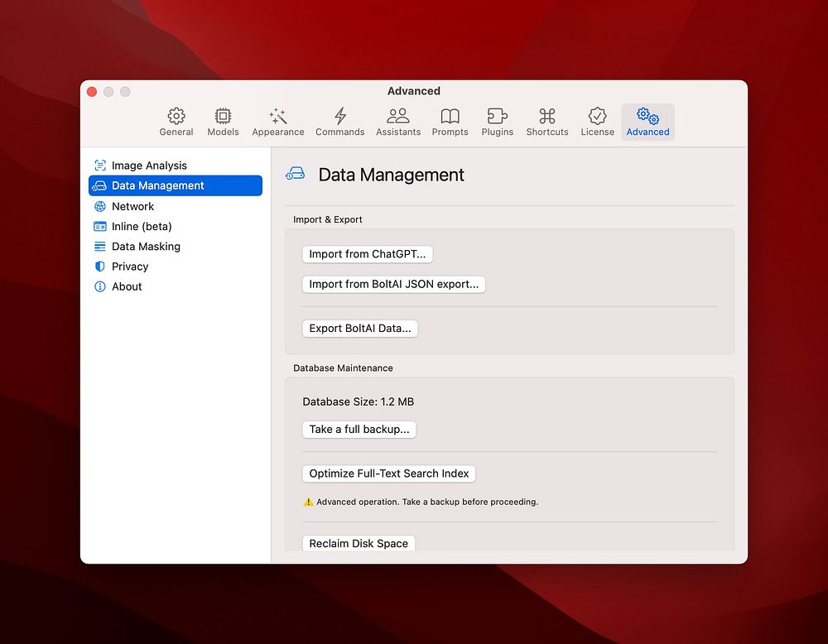
Task: Select the Commands lightning bolt tab
Action: click(x=339, y=122)
